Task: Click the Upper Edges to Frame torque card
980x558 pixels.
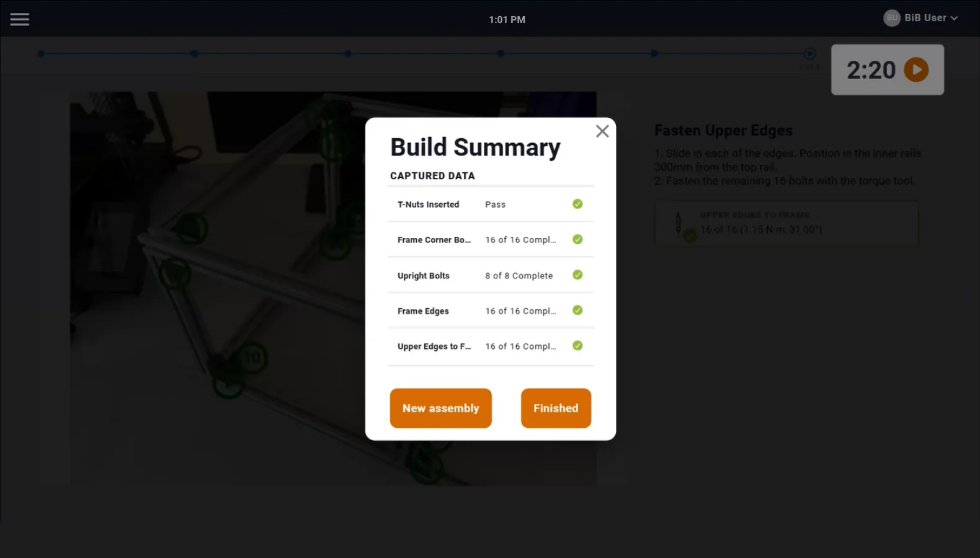Action: pos(786,223)
